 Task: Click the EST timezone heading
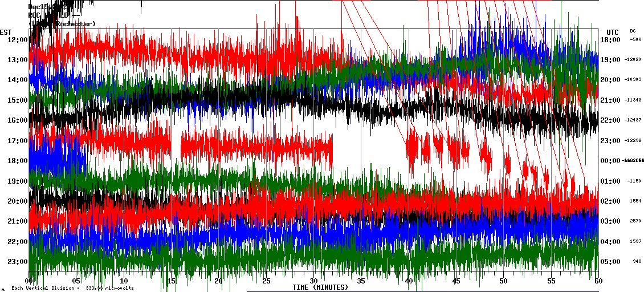coord(6,32)
